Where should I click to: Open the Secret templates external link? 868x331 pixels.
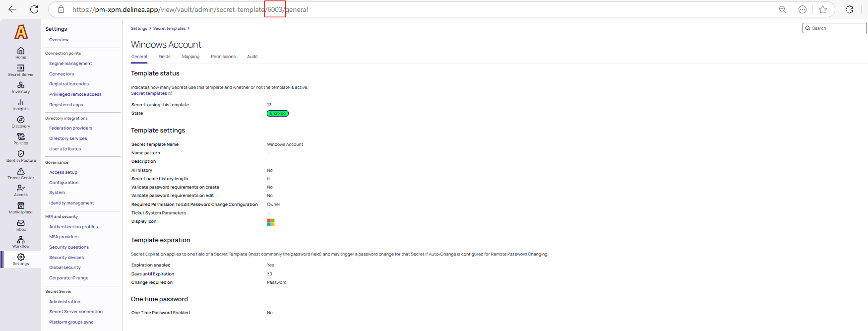pos(151,93)
